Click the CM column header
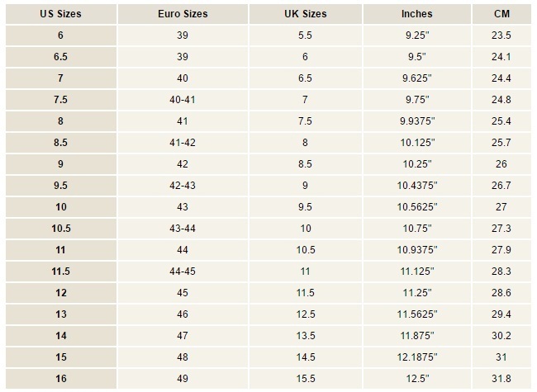Screen dimensions: 537x392 tap(501, 14)
